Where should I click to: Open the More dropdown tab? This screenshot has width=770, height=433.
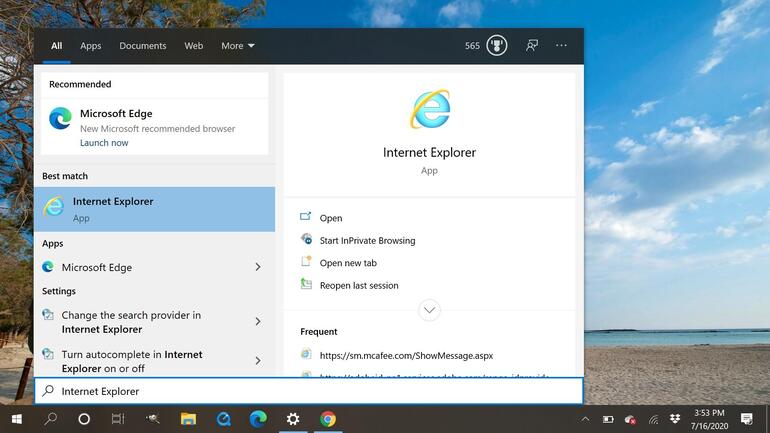point(238,46)
